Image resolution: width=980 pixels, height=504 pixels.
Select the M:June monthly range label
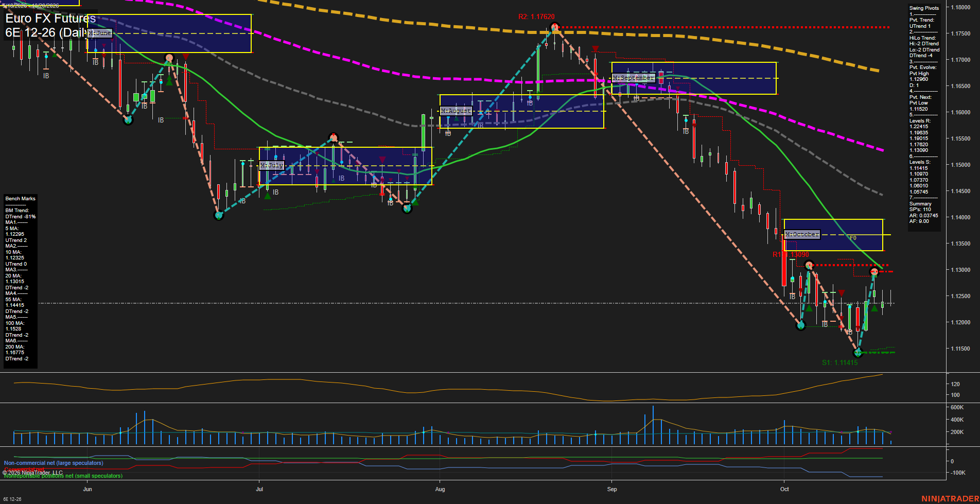pyautogui.click(x=100, y=33)
